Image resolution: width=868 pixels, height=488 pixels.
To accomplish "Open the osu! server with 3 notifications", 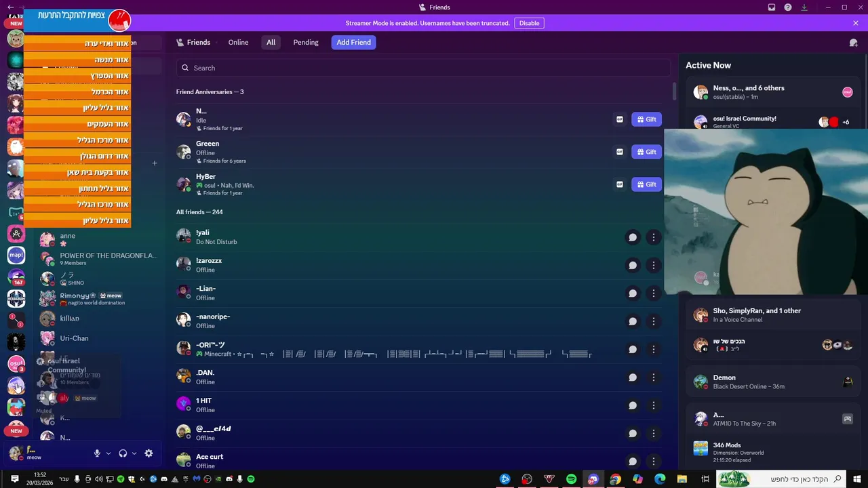I will pos(16,363).
